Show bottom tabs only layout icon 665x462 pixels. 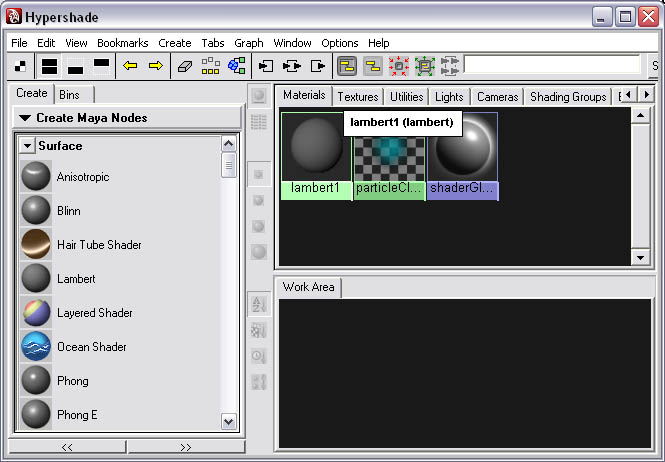click(75, 66)
